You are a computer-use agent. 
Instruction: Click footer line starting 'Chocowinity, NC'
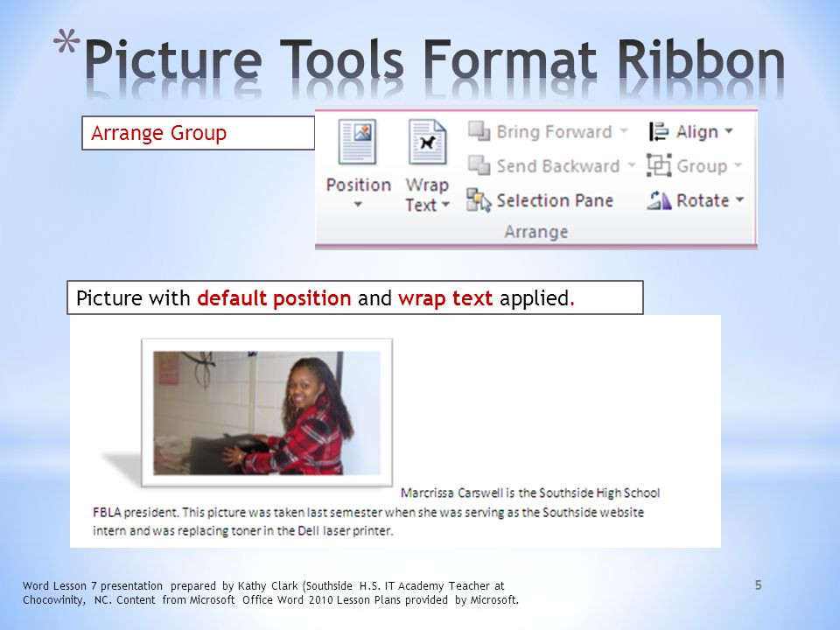click(270, 600)
